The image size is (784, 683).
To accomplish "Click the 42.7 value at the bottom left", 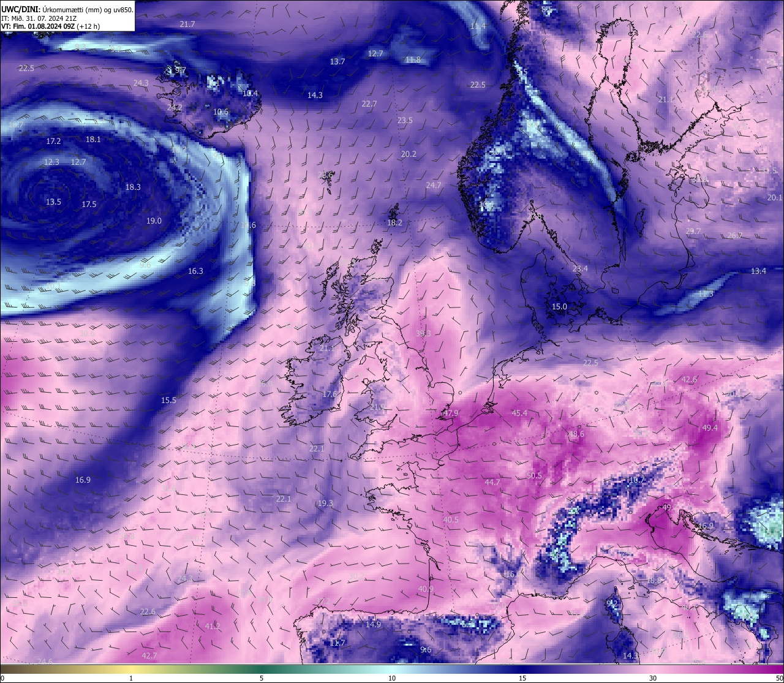I will pos(149,655).
